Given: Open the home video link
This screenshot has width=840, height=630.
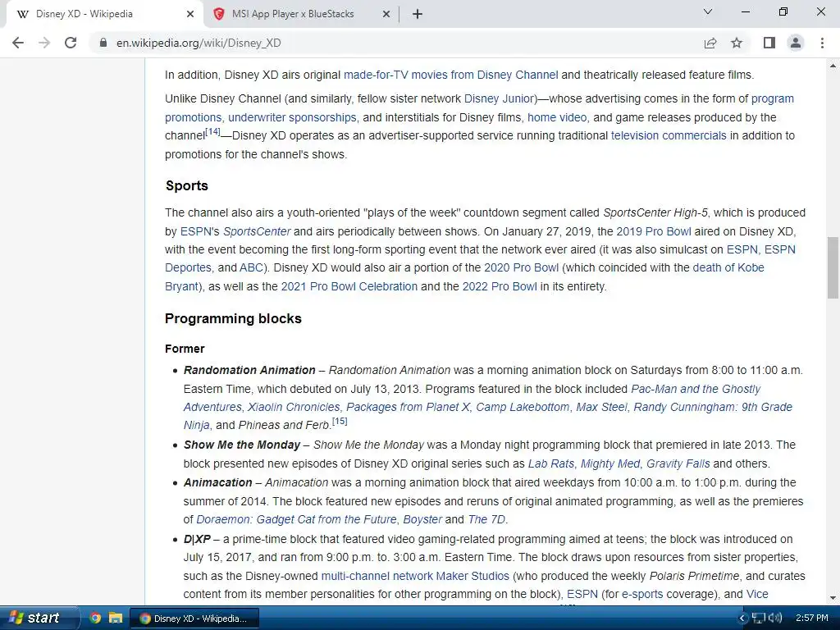Looking at the screenshot, I should coord(557,117).
